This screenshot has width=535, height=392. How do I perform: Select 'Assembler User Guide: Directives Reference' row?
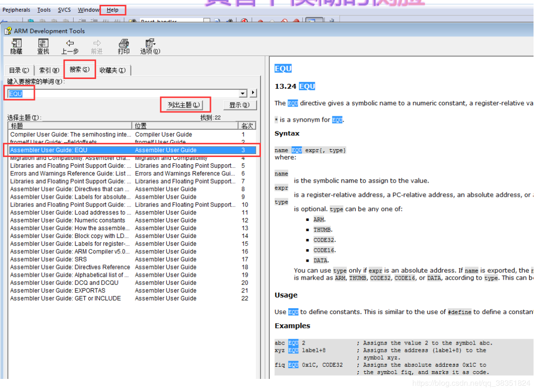132,267
